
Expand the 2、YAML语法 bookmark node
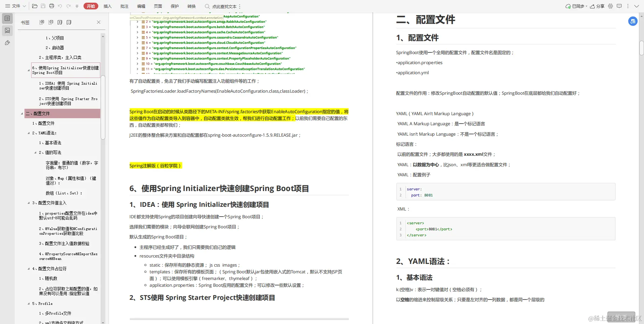[29, 133]
